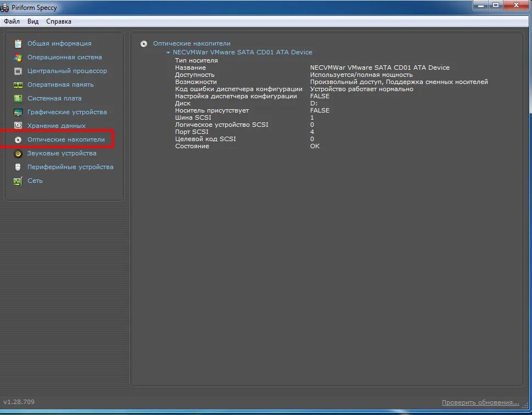Click Произвольный доступ, Поддержка сменных носителей value
This screenshot has width=532, height=415.
(x=399, y=82)
